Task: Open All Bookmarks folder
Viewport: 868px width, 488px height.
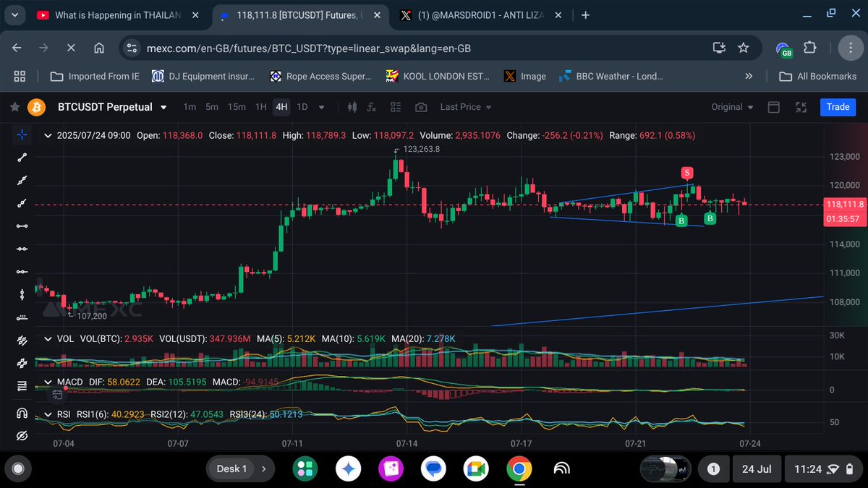Action: (x=817, y=76)
